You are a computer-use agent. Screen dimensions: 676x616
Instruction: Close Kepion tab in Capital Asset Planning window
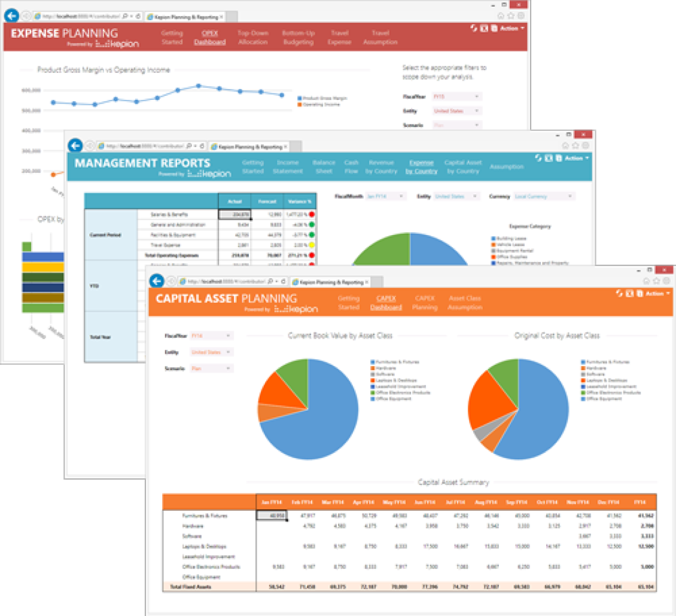tap(366, 282)
